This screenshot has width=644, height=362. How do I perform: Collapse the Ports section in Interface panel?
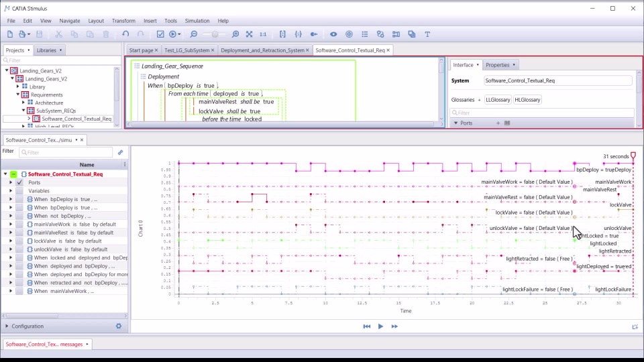455,123
